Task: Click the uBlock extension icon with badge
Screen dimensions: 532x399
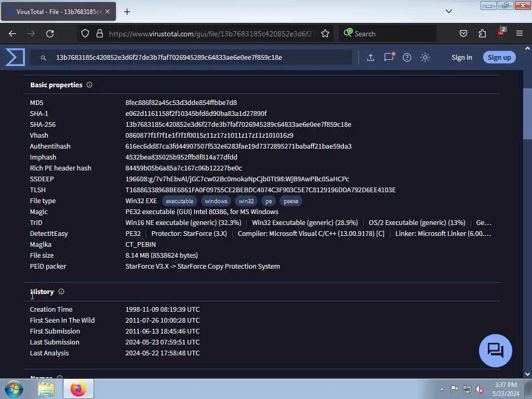Action: [x=501, y=33]
